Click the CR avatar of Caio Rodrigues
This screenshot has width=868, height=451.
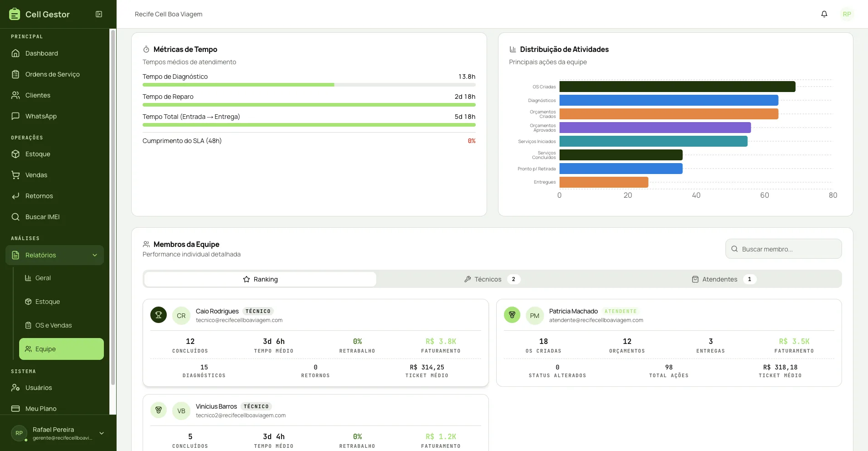click(181, 316)
